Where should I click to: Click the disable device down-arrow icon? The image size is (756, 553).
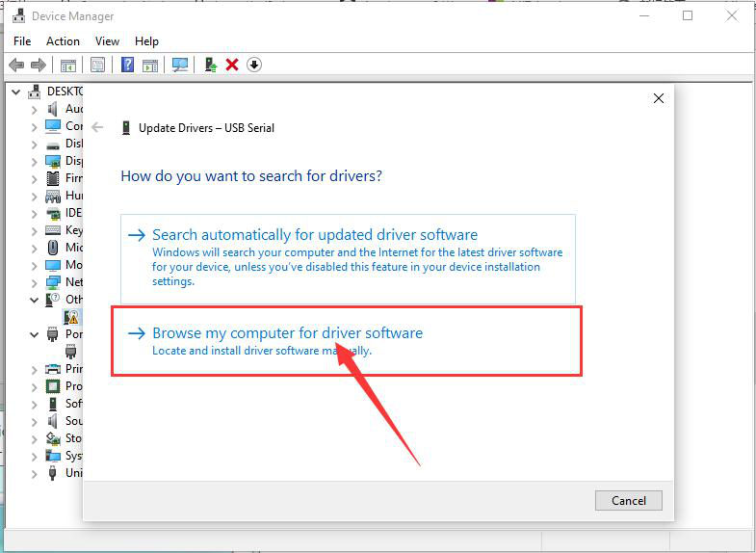(254, 65)
